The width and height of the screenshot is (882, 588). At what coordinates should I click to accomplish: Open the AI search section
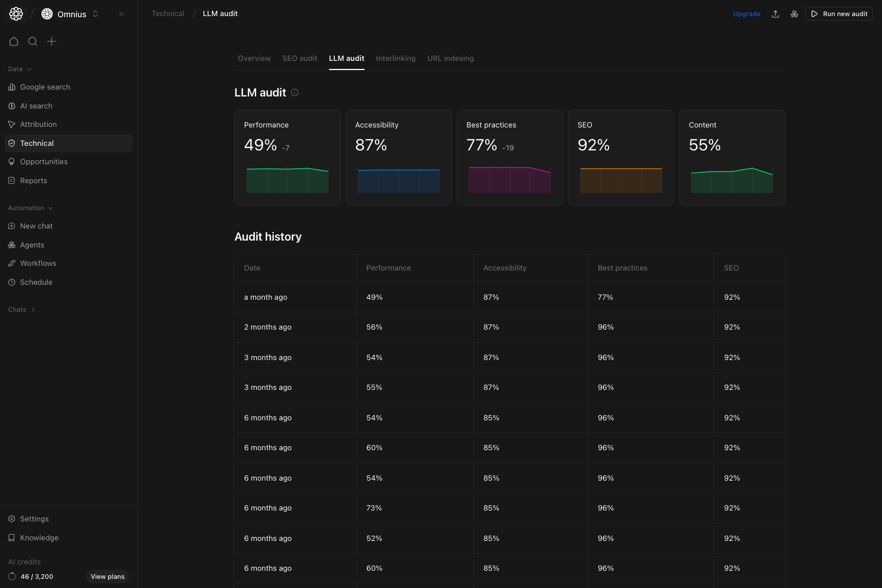point(36,106)
